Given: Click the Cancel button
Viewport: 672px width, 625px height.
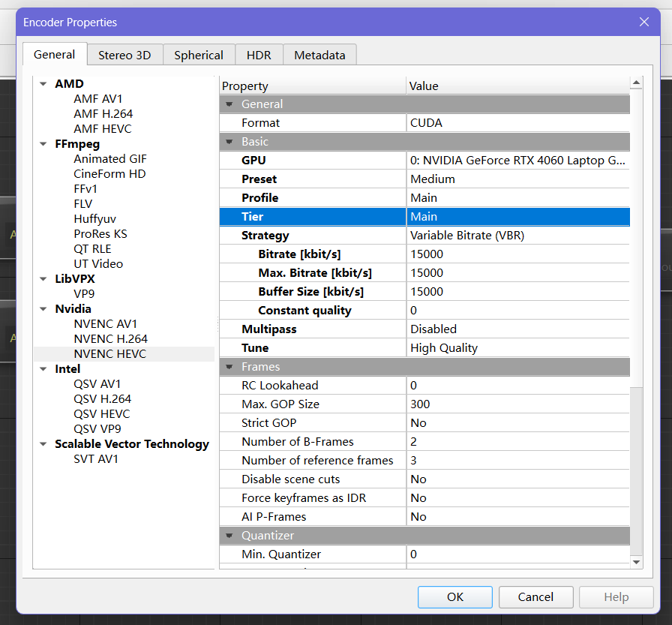Looking at the screenshot, I should click(535, 597).
